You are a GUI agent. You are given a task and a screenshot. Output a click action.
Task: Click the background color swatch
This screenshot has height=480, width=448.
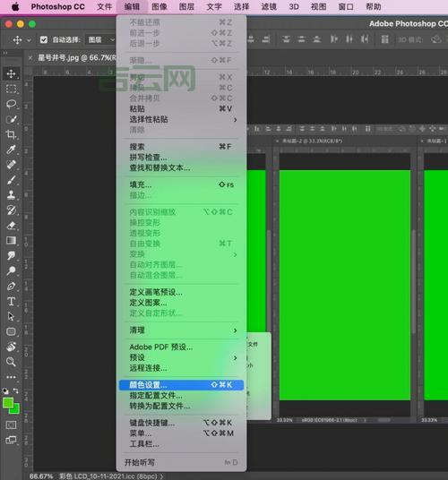click(x=16, y=410)
